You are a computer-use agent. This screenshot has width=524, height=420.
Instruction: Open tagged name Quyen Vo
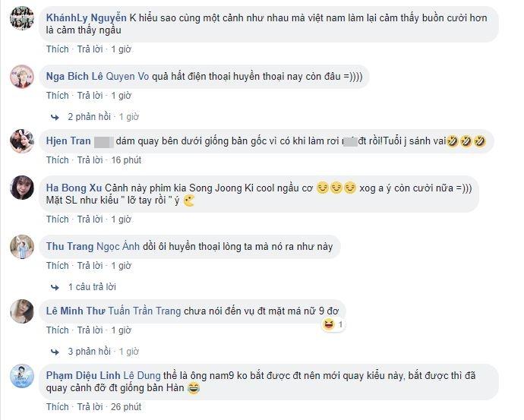point(128,77)
